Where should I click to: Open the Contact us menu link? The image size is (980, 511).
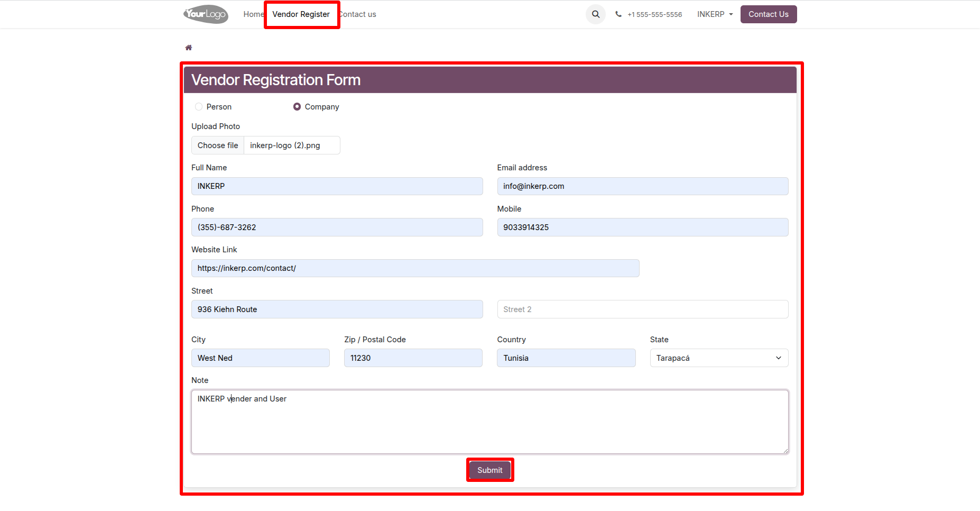pos(358,14)
